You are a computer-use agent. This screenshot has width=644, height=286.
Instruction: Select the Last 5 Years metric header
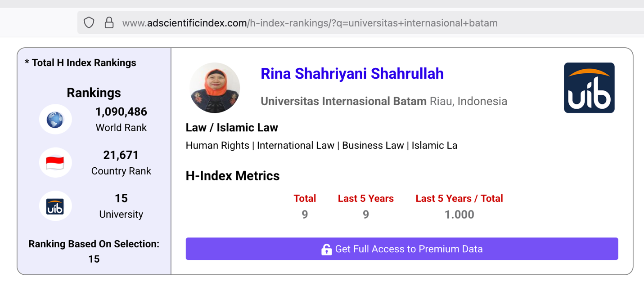[365, 198]
